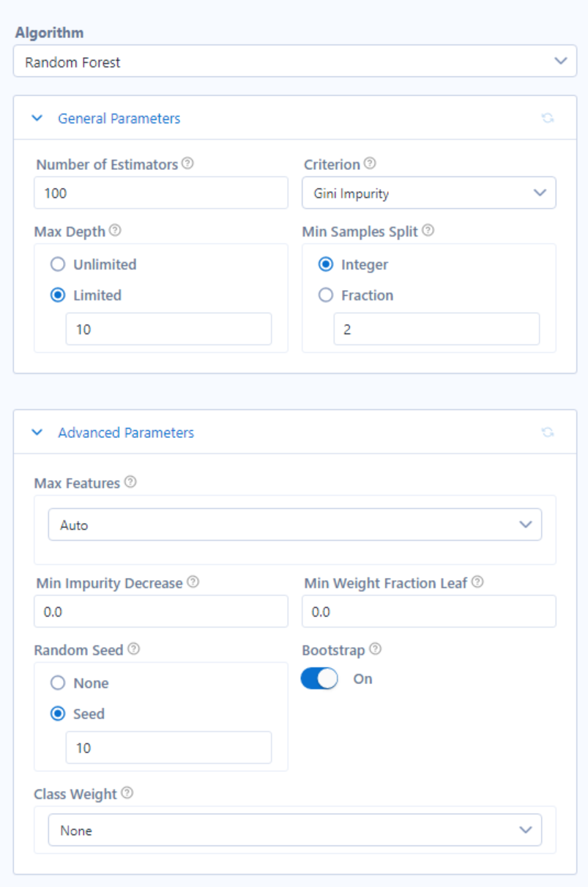
Task: Click the Max Depth help icon
Action: (x=115, y=230)
